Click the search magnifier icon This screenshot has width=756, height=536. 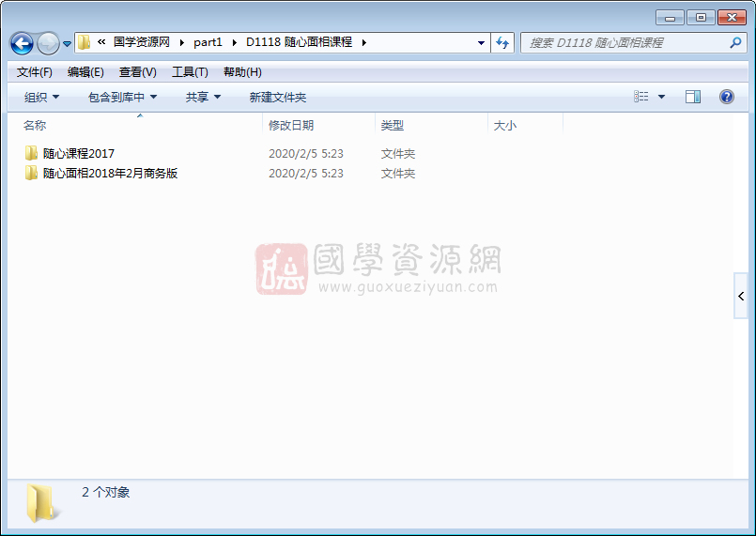click(735, 43)
